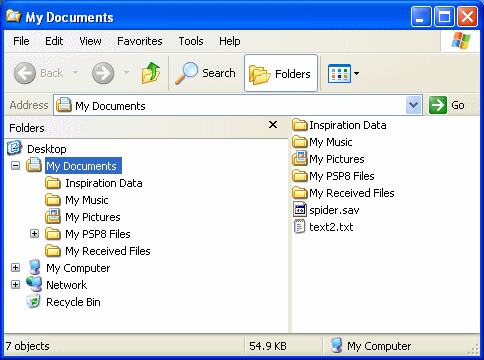This screenshot has height=360, width=484.
Task: Select My Music folder icon in file list
Action: click(300, 142)
